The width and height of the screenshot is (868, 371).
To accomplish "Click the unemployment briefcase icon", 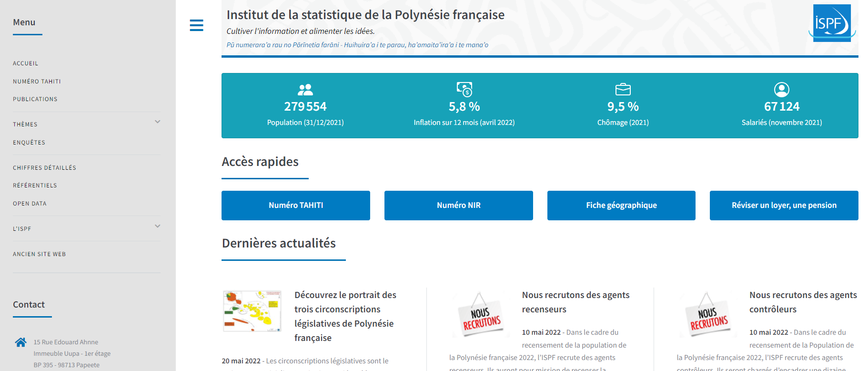I will coord(623,89).
